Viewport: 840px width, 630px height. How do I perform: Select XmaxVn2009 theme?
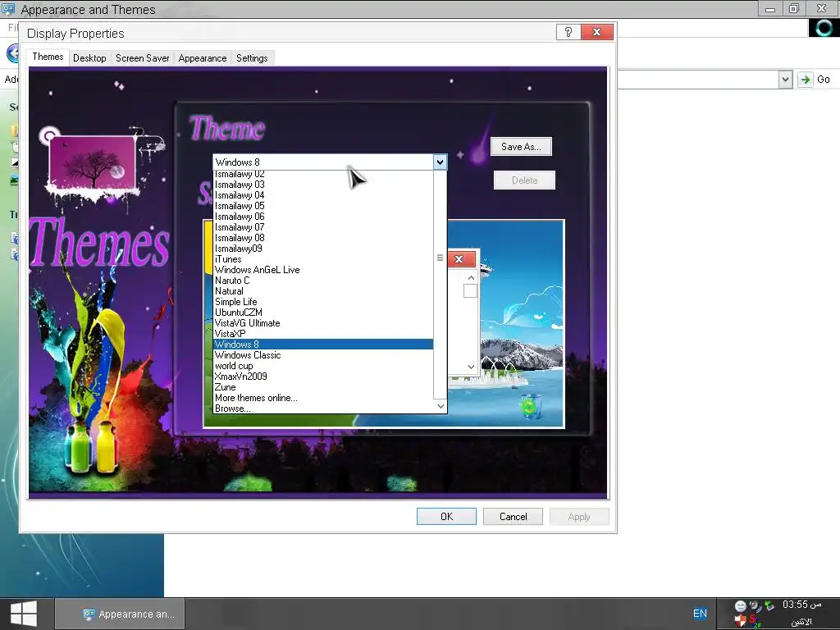[x=323, y=377]
